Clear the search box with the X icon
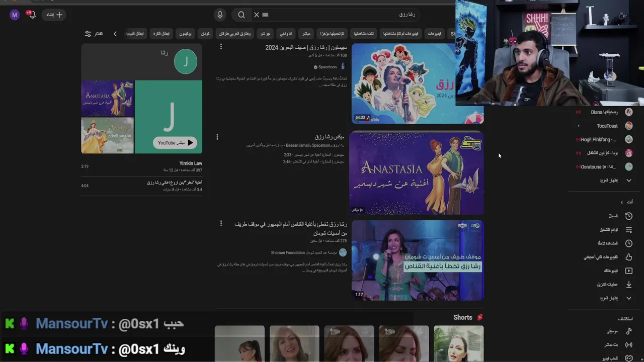Viewport: 644px width, 362px height. tap(257, 15)
